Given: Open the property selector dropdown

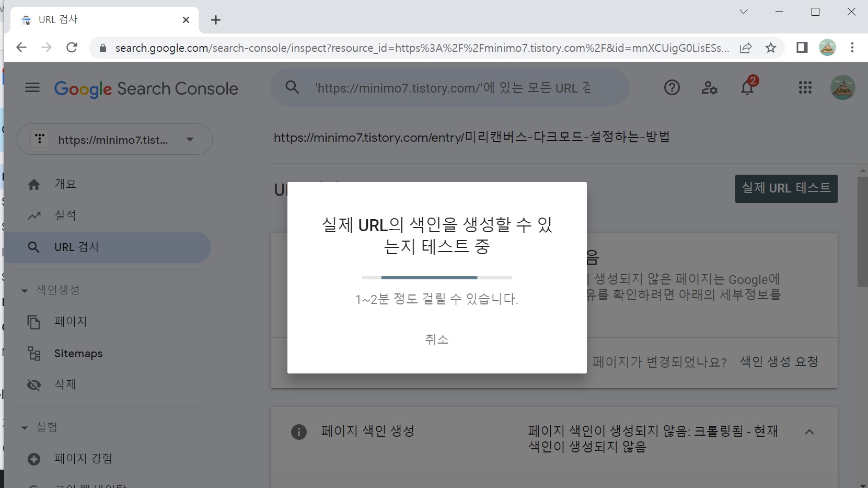Looking at the screenshot, I should (x=114, y=139).
